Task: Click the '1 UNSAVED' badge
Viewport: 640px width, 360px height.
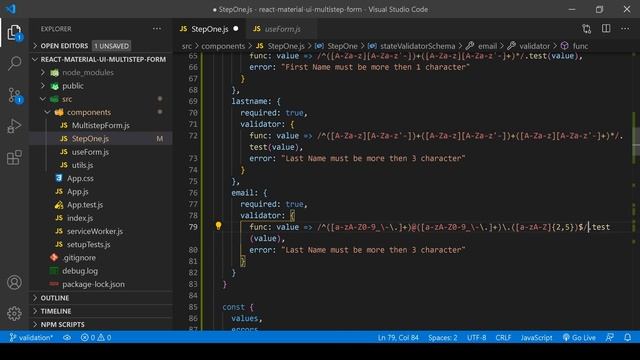Action: click(111, 46)
